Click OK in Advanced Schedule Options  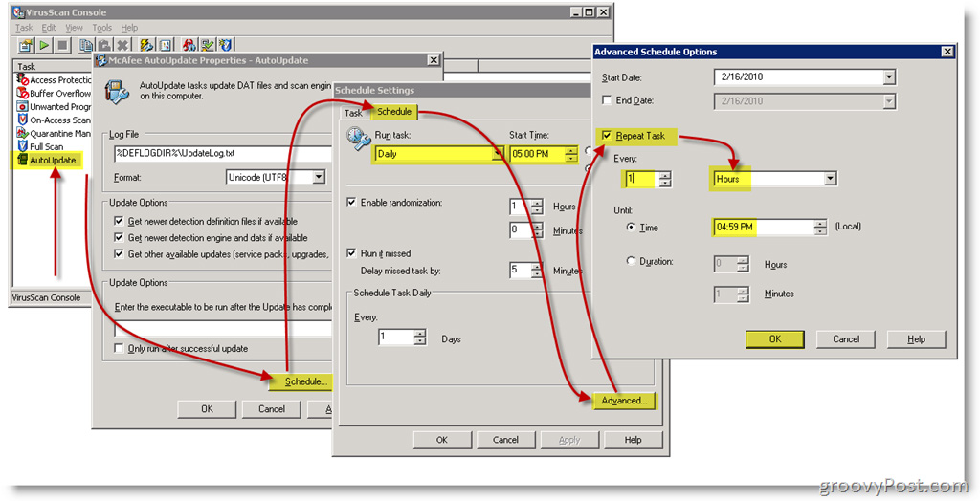click(775, 339)
